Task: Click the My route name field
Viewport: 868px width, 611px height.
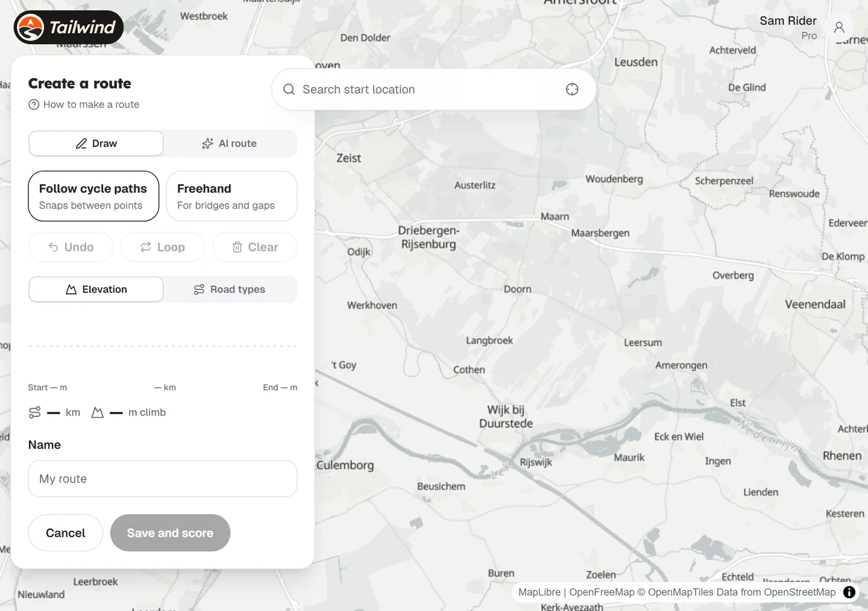Action: coord(163,479)
